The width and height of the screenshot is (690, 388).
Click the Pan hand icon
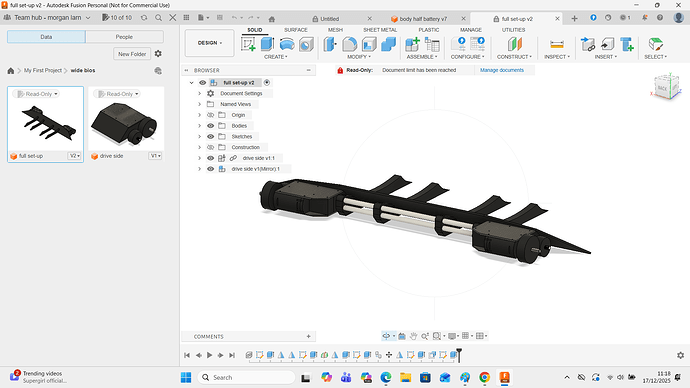pyautogui.click(x=413, y=336)
